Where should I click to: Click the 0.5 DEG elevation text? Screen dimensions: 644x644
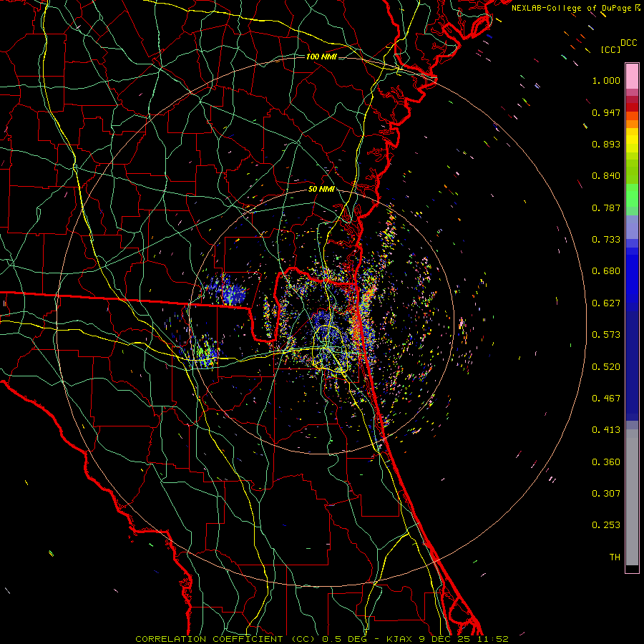[346, 639]
